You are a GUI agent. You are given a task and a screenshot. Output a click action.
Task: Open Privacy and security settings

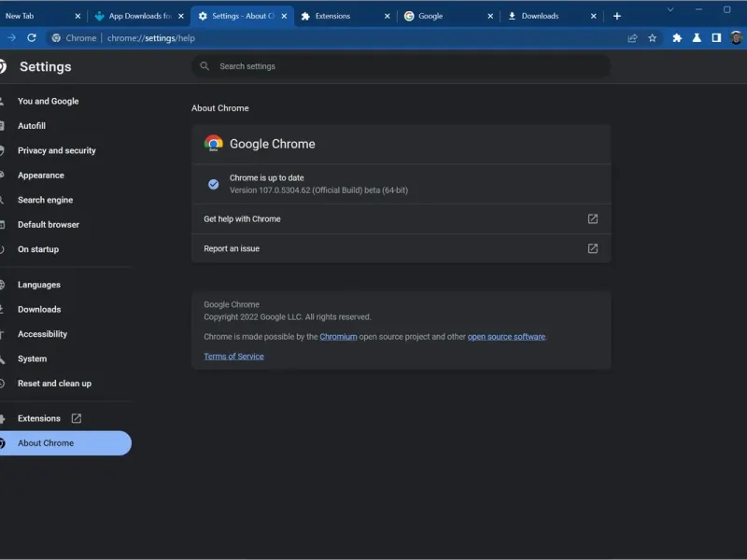pyautogui.click(x=57, y=150)
